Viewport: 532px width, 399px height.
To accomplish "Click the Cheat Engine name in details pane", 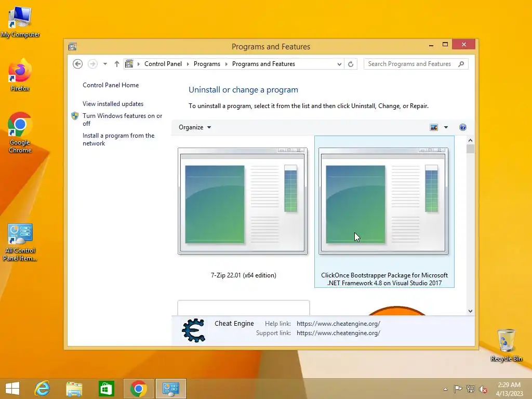I will coord(234,324).
